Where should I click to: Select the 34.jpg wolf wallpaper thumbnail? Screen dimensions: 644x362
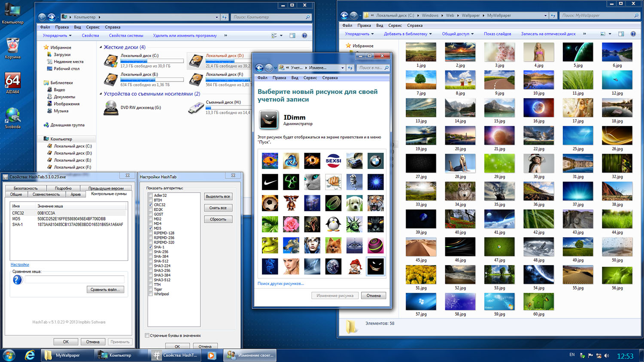coord(460,191)
